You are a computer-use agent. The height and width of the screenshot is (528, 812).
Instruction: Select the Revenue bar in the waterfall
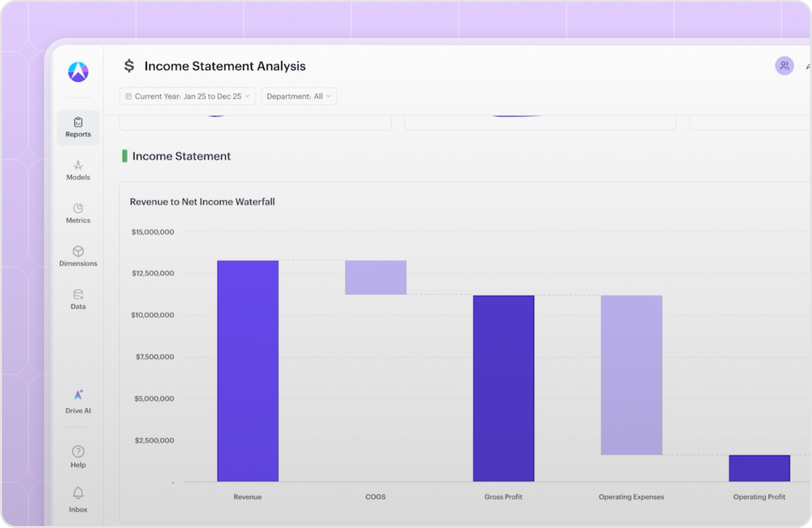click(x=248, y=371)
